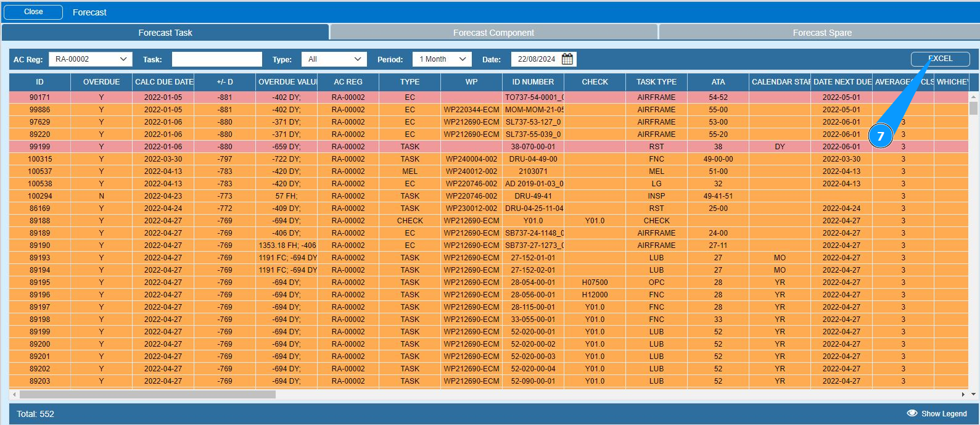This screenshot has width=980, height=425.
Task: Switch to the Forecast Spare tab
Action: [821, 33]
